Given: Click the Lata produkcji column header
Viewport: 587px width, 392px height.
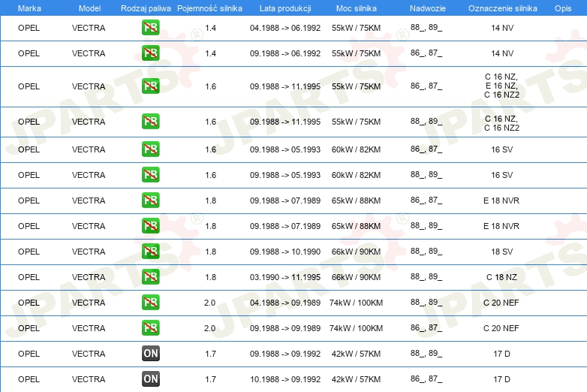Looking at the screenshot, I should tap(285, 8).
